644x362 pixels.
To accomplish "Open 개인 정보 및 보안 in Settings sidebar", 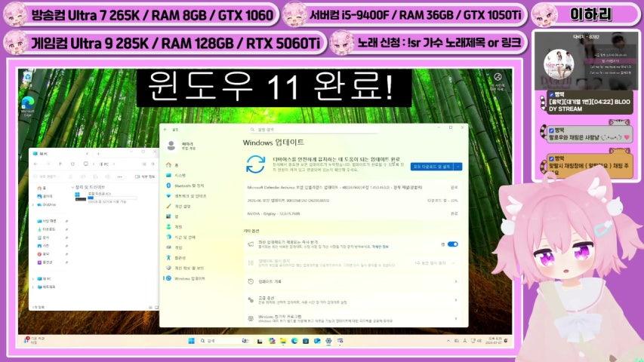I will point(185,268).
